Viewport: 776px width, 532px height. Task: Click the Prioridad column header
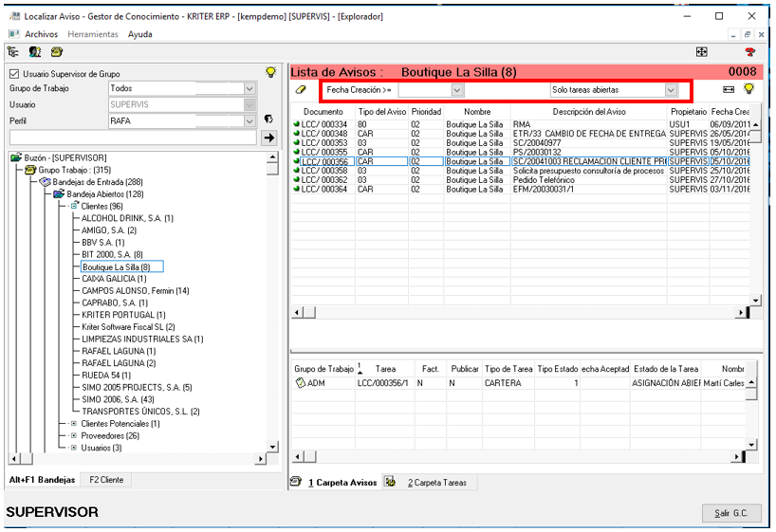(x=426, y=112)
